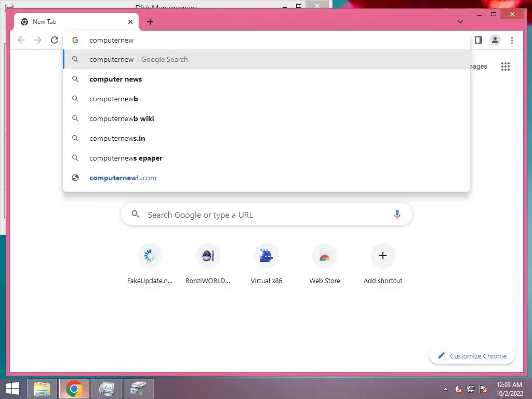532x399 pixels.
Task: Open File Explorer from the taskbar
Action: click(x=42, y=389)
